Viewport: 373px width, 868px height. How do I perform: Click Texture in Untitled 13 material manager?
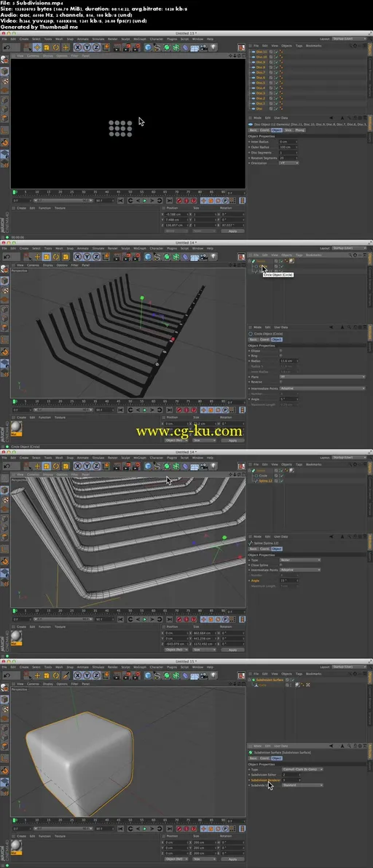[x=60, y=208]
